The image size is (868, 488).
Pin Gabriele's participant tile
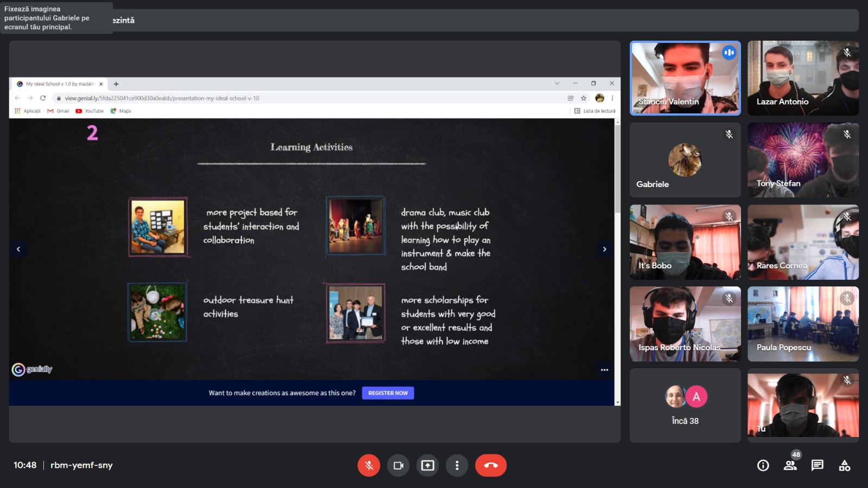point(685,160)
